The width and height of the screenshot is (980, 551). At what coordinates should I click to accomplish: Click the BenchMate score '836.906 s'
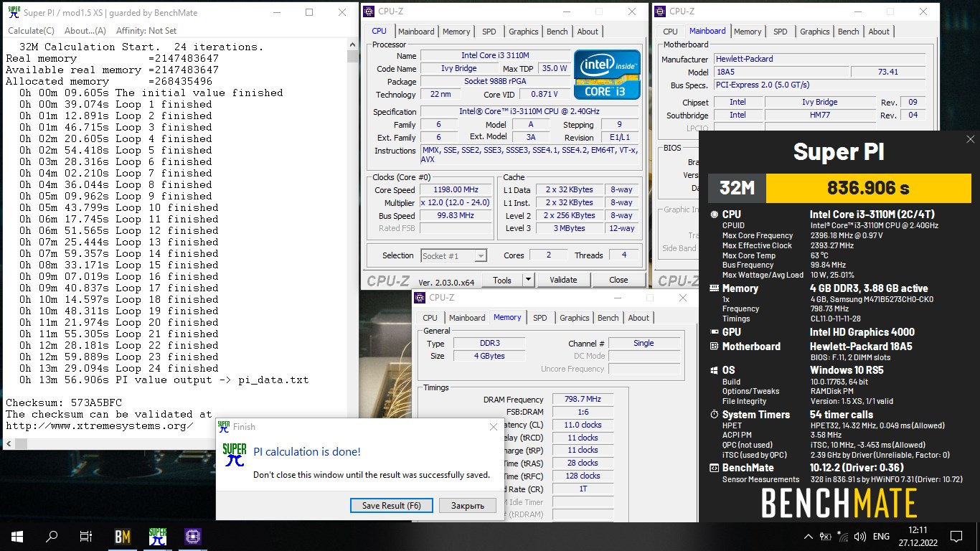click(x=868, y=189)
